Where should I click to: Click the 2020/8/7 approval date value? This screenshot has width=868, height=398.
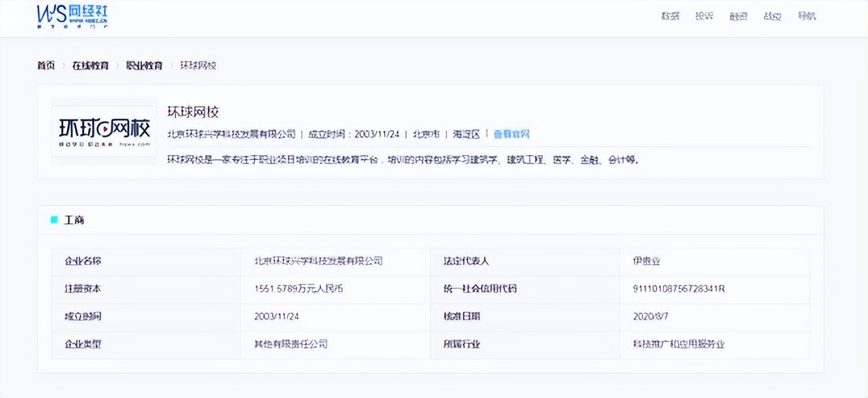(x=650, y=316)
